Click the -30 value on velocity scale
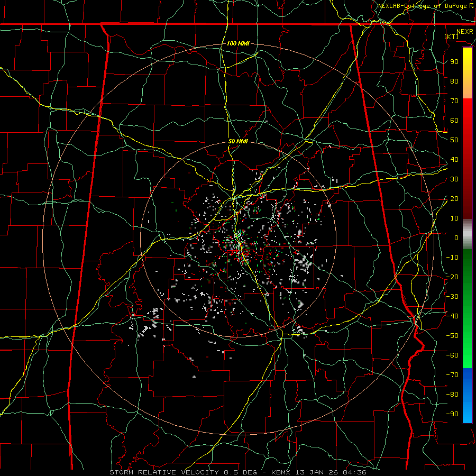 [x=452, y=297]
